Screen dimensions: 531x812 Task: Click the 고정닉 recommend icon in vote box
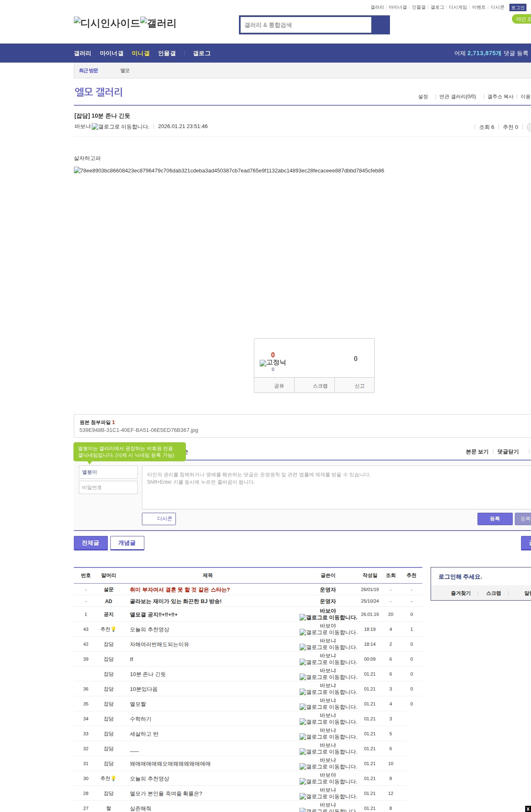pos(273,363)
